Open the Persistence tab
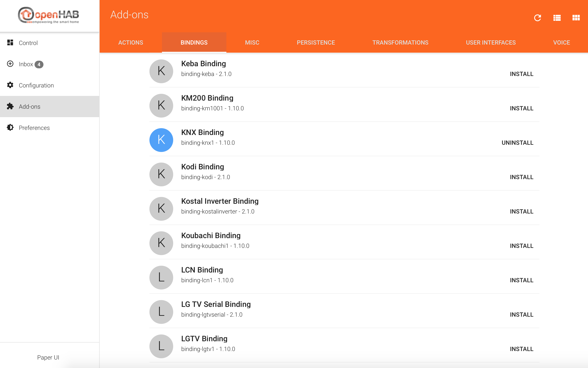This screenshot has height=368, width=588. (x=315, y=43)
